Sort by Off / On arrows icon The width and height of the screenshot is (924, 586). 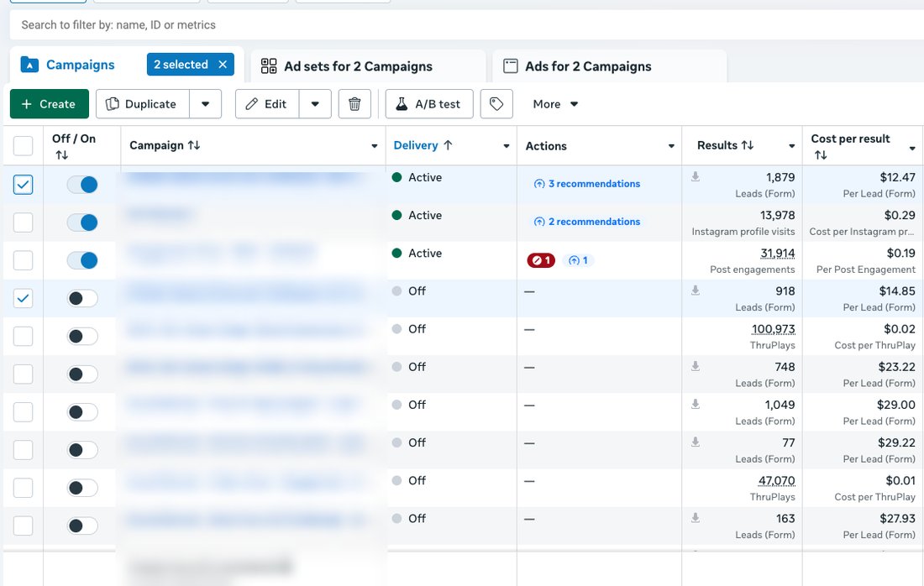pyautogui.click(x=62, y=154)
